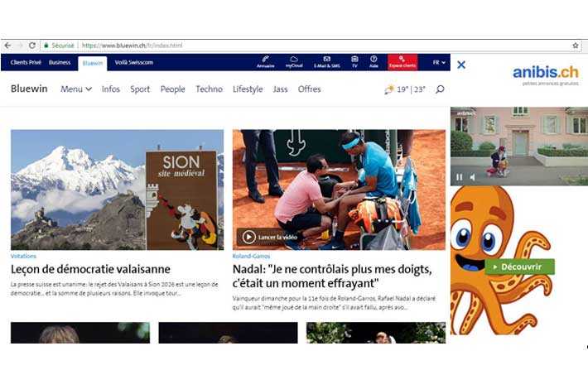Expand the Menu dropdown

point(76,89)
